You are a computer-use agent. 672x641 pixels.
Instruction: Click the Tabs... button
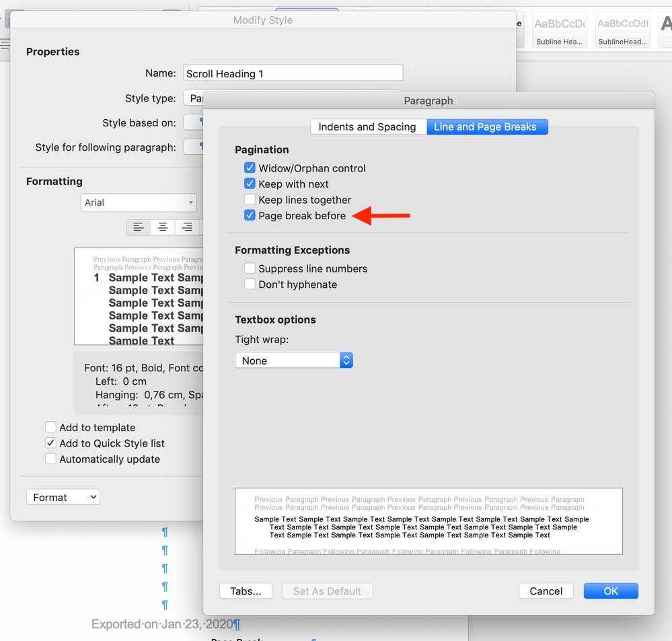pyautogui.click(x=246, y=591)
